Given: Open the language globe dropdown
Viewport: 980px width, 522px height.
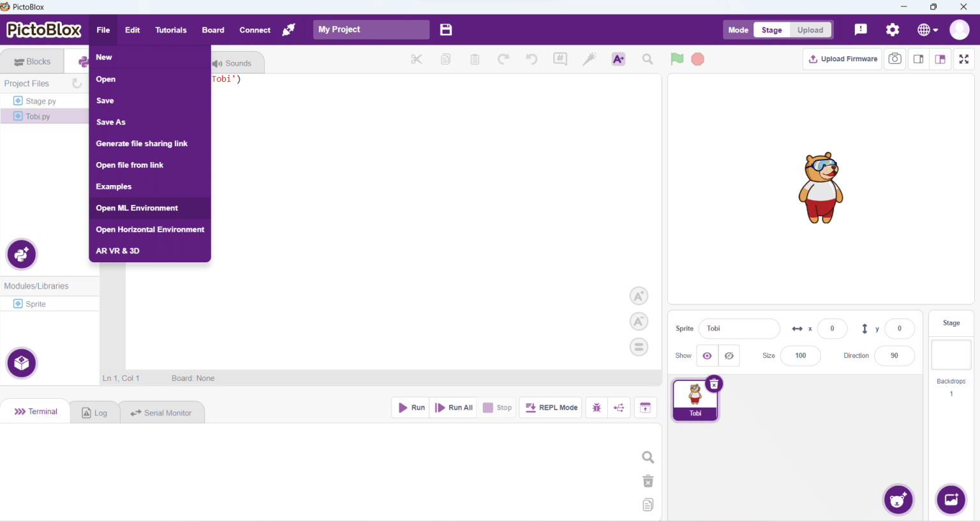Looking at the screenshot, I should tap(928, 30).
